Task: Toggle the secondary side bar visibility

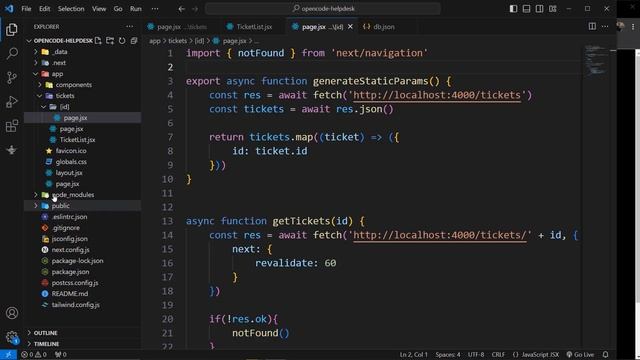Action: pyautogui.click(x=540, y=9)
